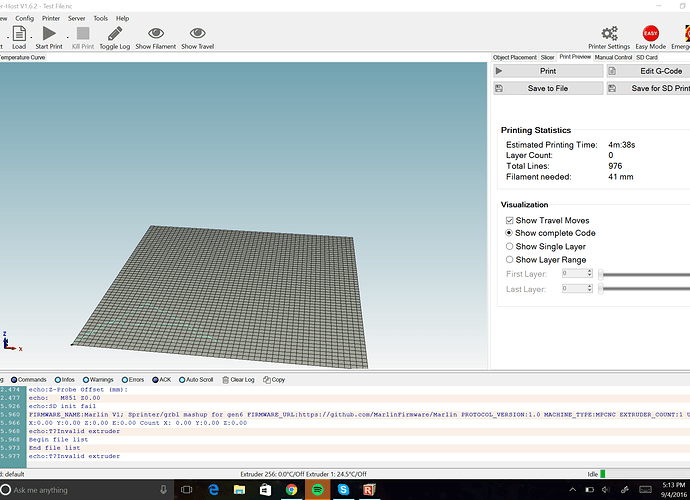The image size is (690, 500).
Task: Click the First Layer spinner arrows
Action: [590, 273]
